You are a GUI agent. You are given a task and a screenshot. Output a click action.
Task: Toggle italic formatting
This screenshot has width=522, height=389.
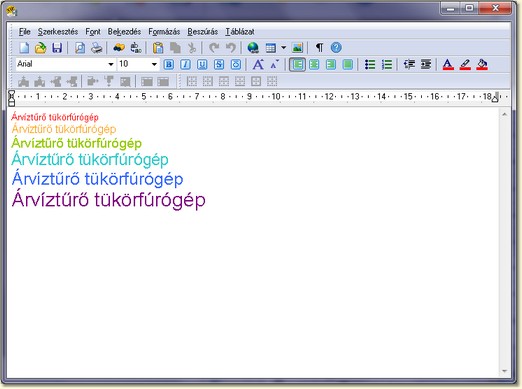pyautogui.click(x=186, y=64)
